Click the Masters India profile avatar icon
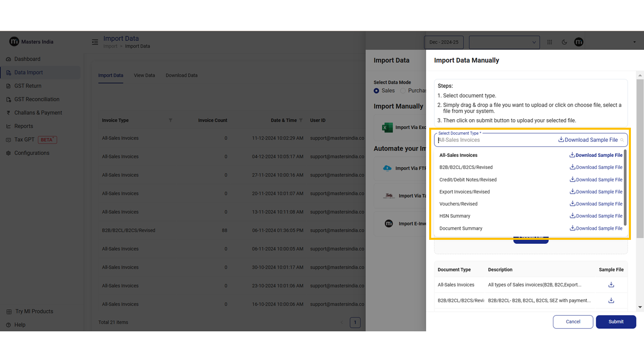644x362 pixels. pos(579,42)
